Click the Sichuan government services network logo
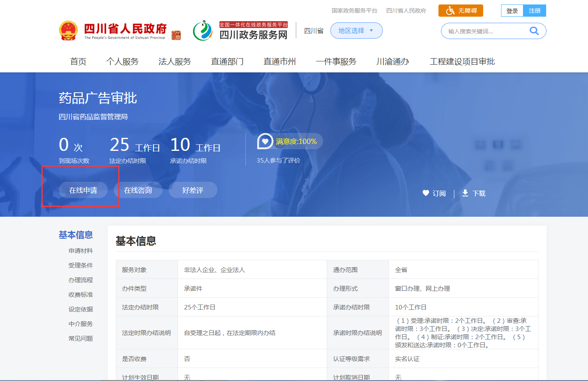The width and height of the screenshot is (588, 381). [203, 31]
